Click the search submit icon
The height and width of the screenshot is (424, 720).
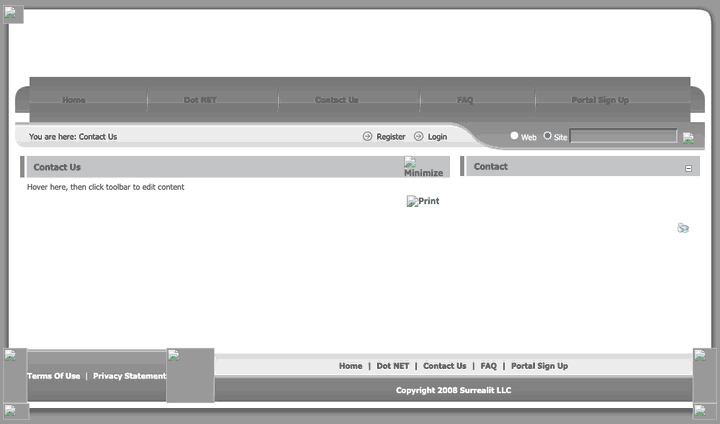click(688, 137)
